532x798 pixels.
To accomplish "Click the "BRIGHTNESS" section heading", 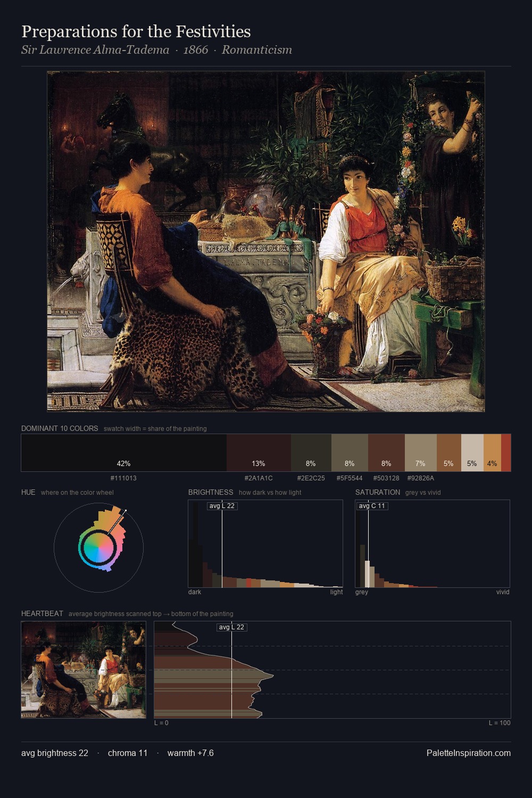I will pyautogui.click(x=211, y=492).
